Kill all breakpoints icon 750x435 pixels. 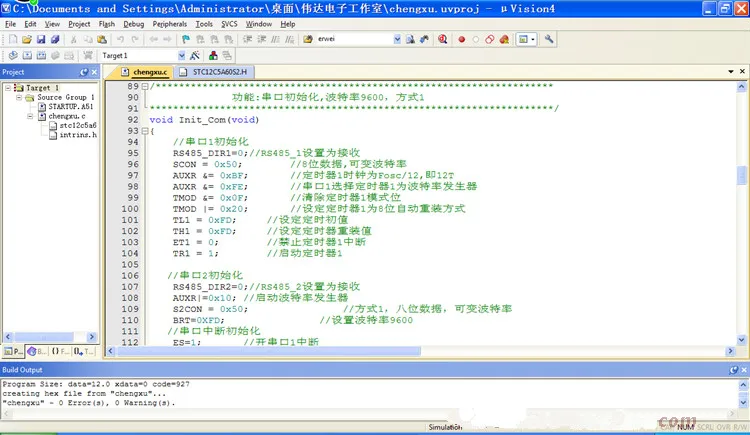[504, 39]
